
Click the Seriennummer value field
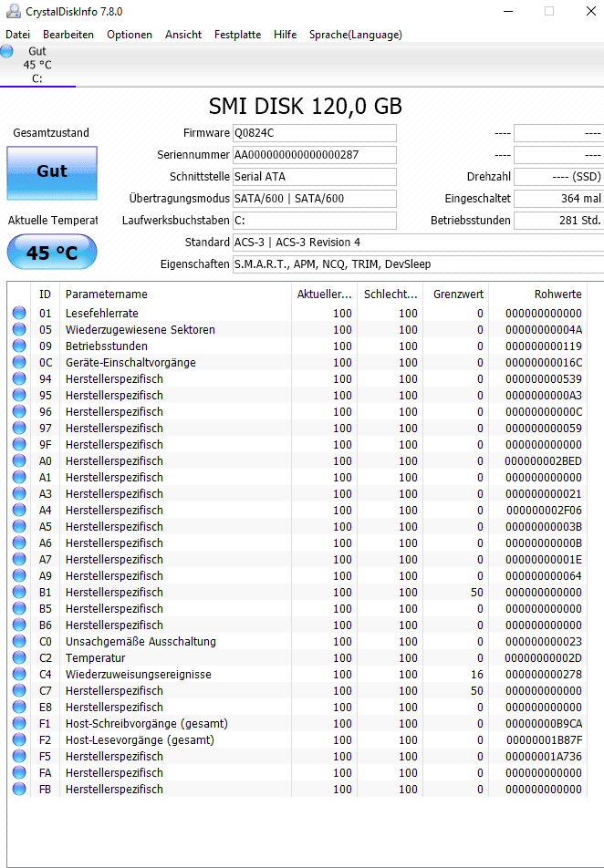(315, 154)
